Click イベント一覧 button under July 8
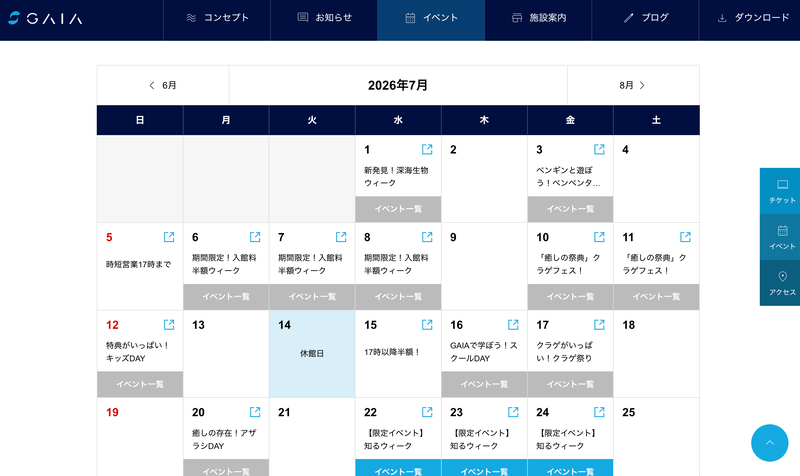The height and width of the screenshot is (476, 800). pyautogui.click(x=398, y=297)
